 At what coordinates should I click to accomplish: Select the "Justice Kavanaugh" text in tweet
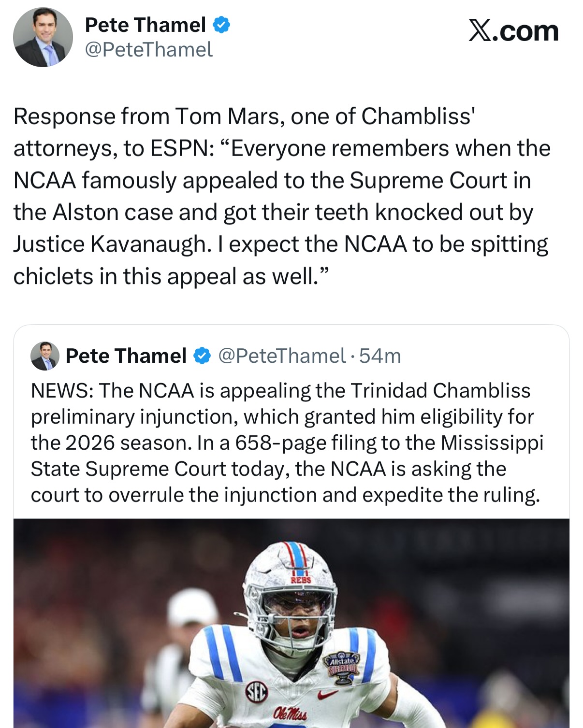click(112, 244)
